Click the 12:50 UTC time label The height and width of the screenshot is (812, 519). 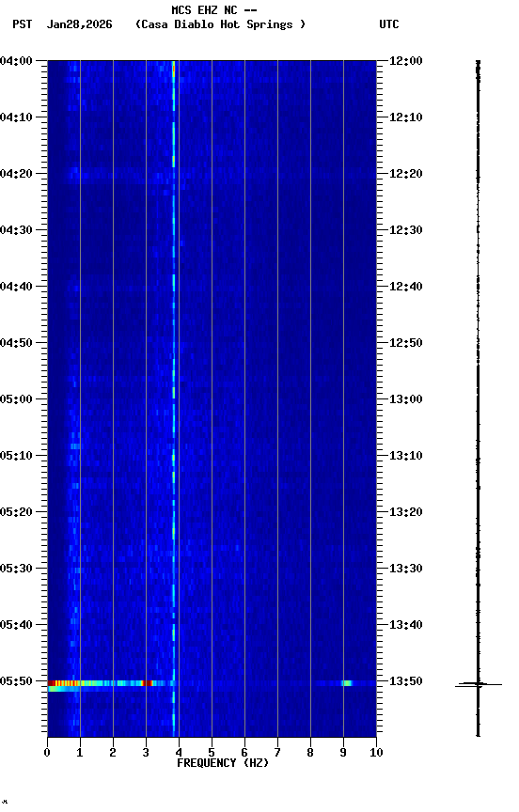[x=406, y=343]
